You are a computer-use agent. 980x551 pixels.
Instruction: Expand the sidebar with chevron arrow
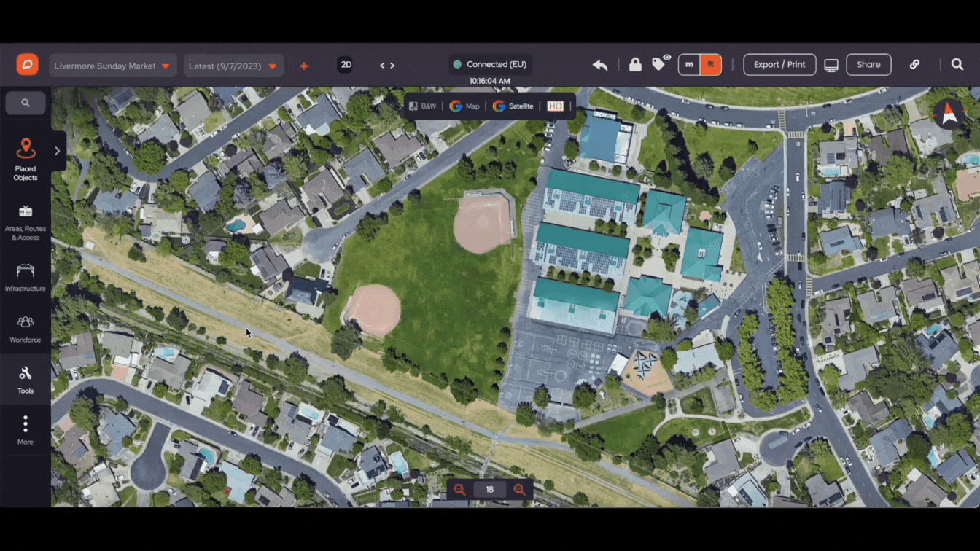[x=58, y=151]
